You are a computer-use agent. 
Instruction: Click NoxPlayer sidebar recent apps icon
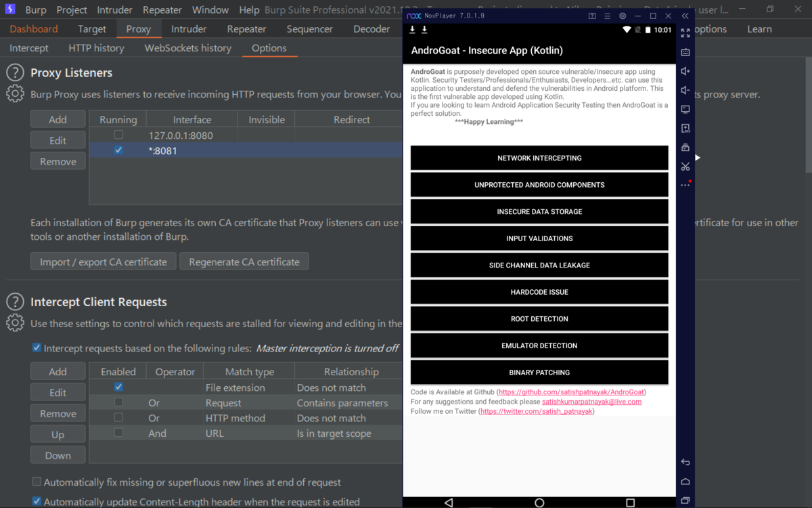(x=685, y=501)
